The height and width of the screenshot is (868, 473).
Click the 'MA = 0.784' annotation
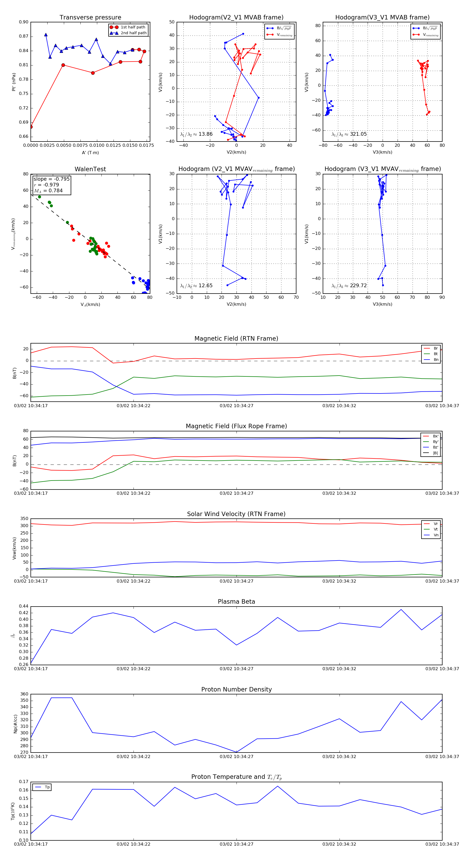click(48, 191)
